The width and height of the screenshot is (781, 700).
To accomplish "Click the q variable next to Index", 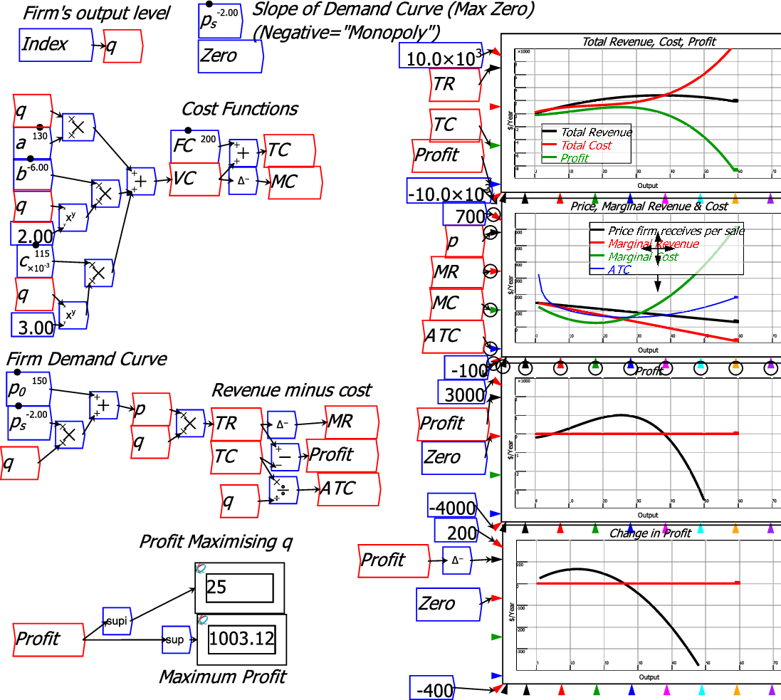I will [123, 46].
